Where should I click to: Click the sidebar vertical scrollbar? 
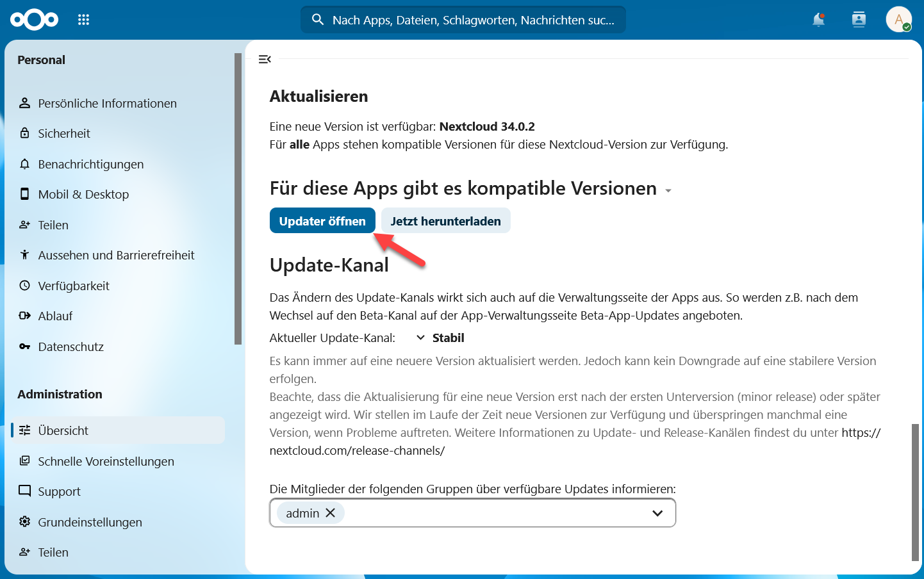[238, 199]
